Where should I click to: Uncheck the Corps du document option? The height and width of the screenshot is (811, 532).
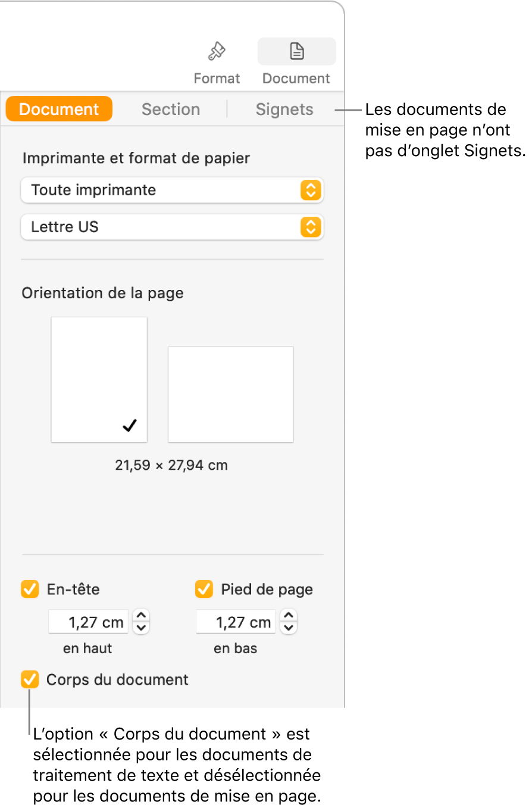(30, 679)
